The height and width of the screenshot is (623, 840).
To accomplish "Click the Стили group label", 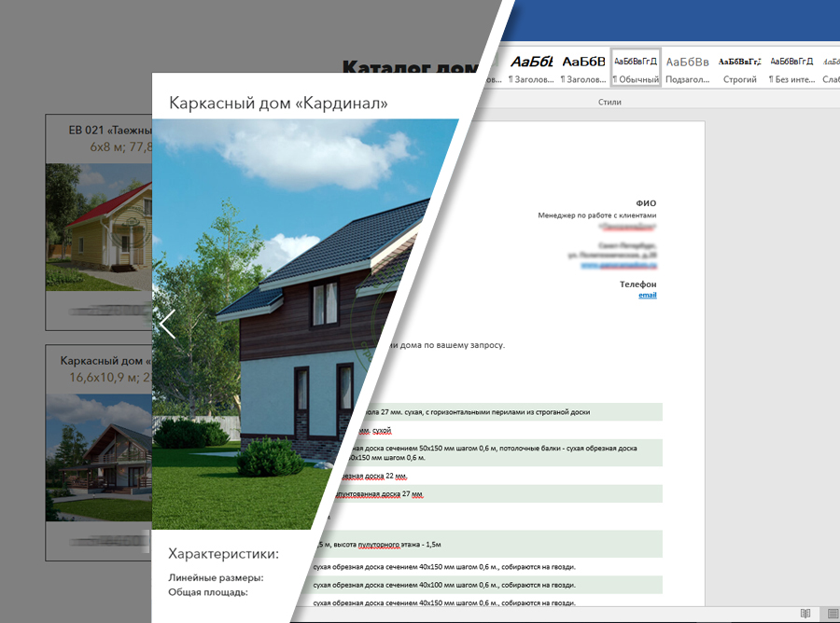I will pos(609,102).
